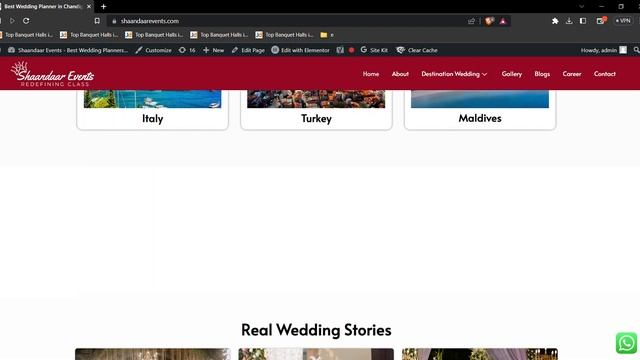This screenshot has height=360, width=640.
Task: Open the extensions puzzle icon
Action: pos(555,21)
